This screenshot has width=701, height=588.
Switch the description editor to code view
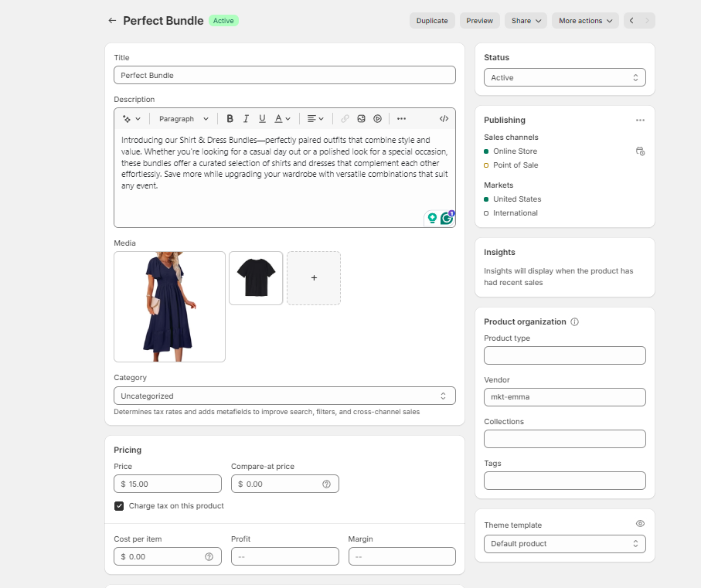tap(444, 118)
